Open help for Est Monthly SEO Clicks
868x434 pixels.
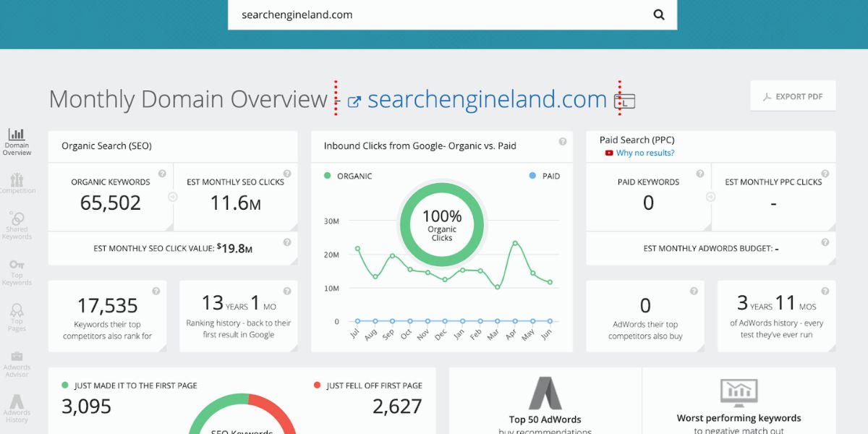(287, 174)
